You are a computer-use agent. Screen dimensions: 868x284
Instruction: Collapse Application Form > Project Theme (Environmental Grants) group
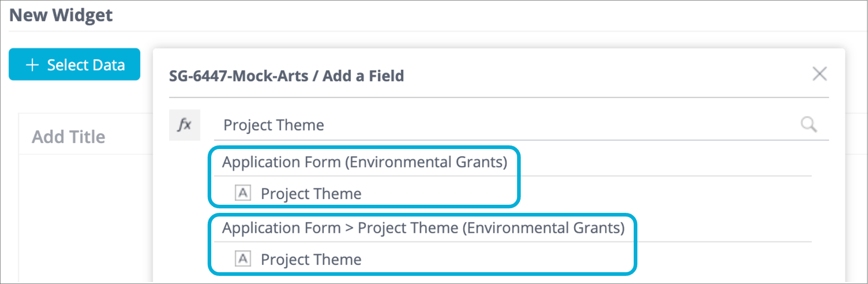[423, 228]
